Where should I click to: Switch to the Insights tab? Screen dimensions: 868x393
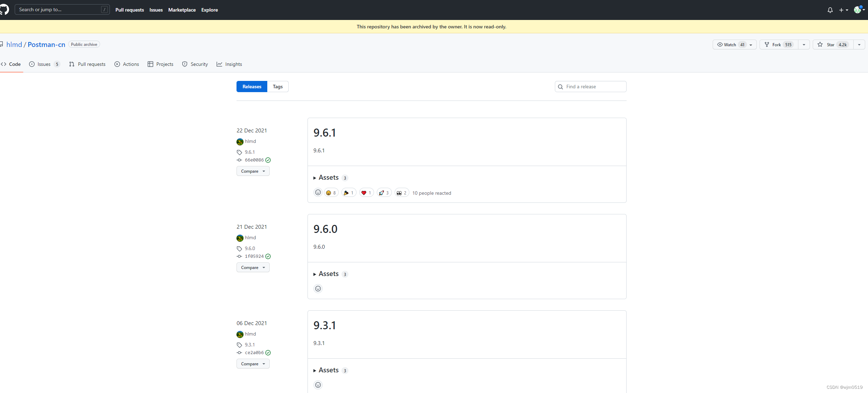229,64
